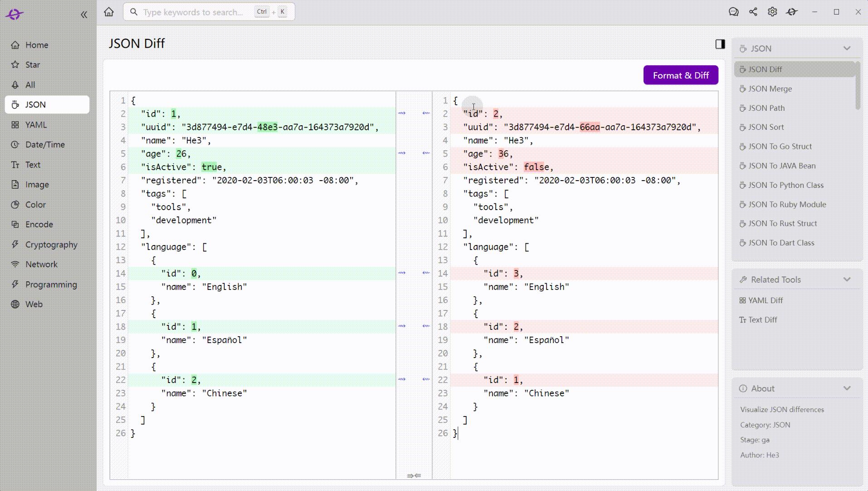The image size is (868, 491).
Task: Open the feedback chat icon
Action: (x=734, y=12)
